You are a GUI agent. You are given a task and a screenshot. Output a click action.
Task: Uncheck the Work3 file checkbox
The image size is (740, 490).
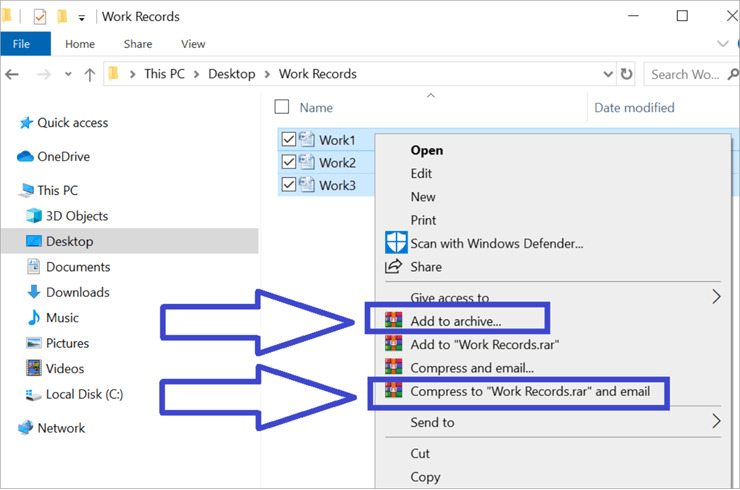(289, 185)
